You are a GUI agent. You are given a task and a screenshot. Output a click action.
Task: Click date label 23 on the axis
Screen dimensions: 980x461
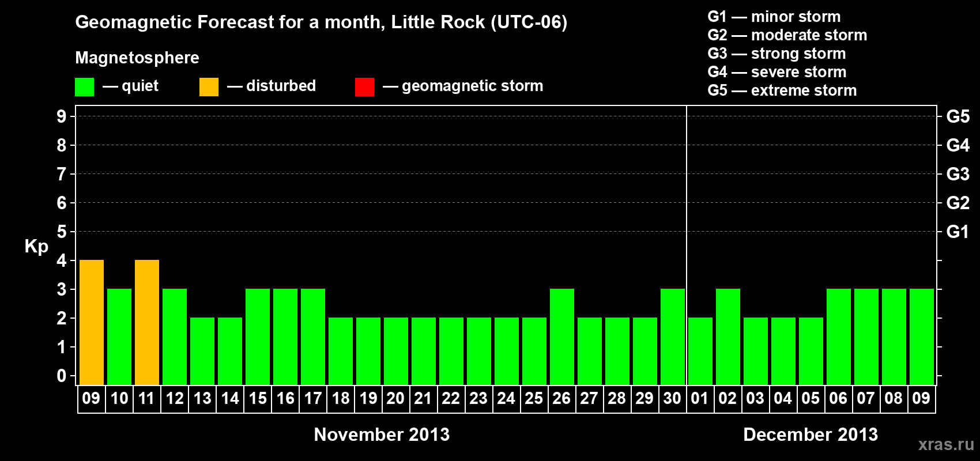478,399
